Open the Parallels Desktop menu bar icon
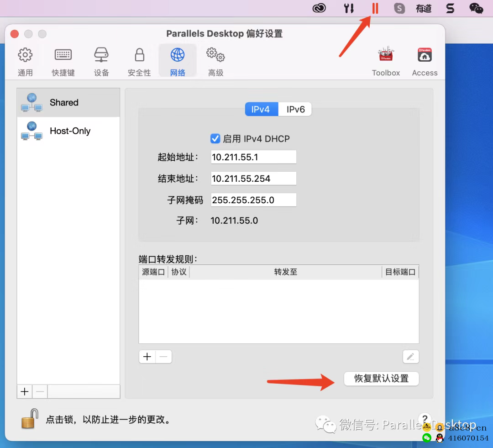Viewport: 493px width, 448px height. click(375, 8)
